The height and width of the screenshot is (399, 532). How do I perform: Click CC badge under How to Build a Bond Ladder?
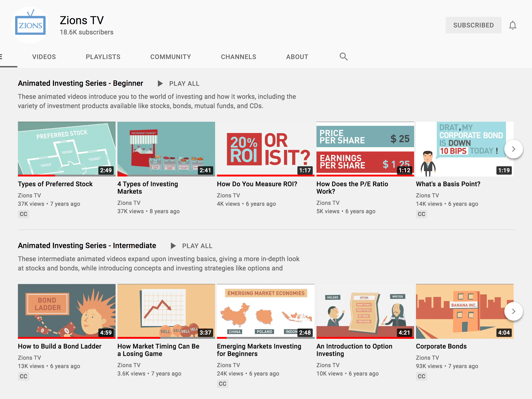point(23,376)
